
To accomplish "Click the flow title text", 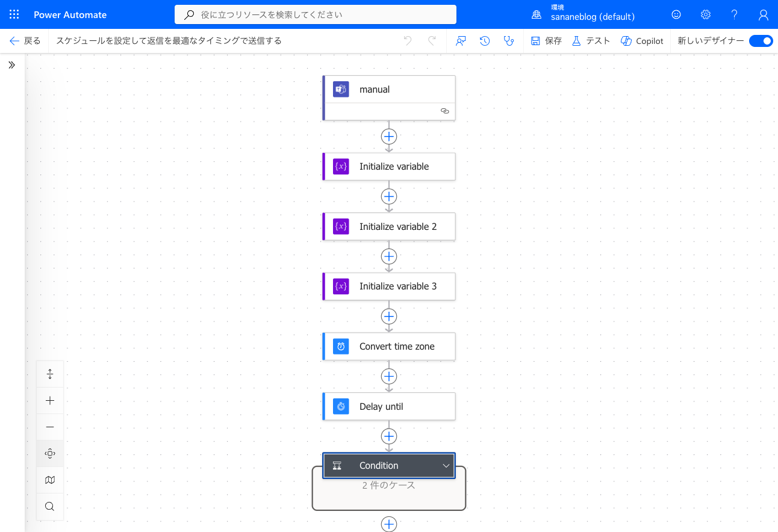I will [x=169, y=41].
